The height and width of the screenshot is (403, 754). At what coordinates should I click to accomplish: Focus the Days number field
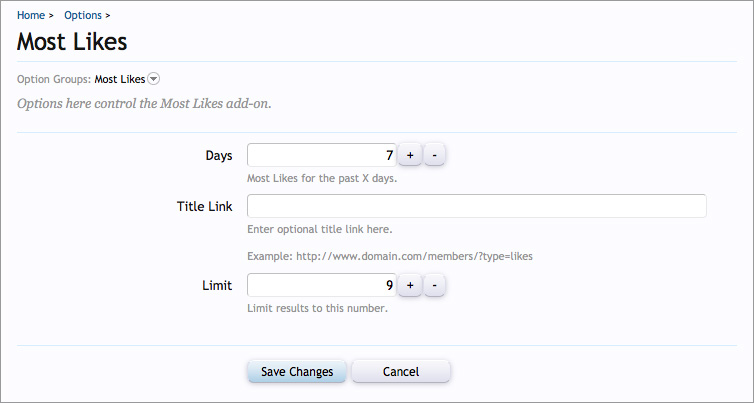coord(321,155)
